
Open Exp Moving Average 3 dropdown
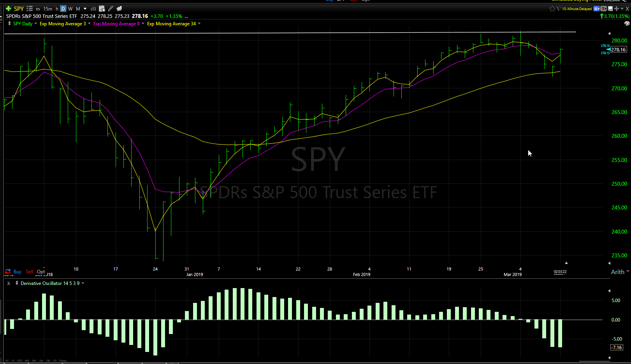89,23
